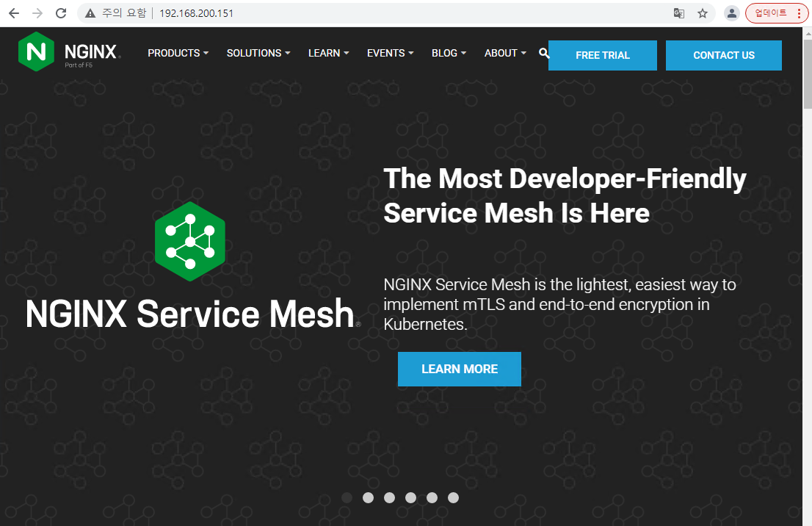Click the FREE TRIAL button

[x=603, y=55]
